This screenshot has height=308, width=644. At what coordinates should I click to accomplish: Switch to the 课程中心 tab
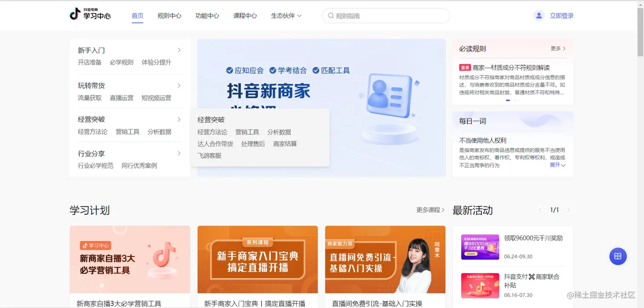pyautogui.click(x=245, y=15)
